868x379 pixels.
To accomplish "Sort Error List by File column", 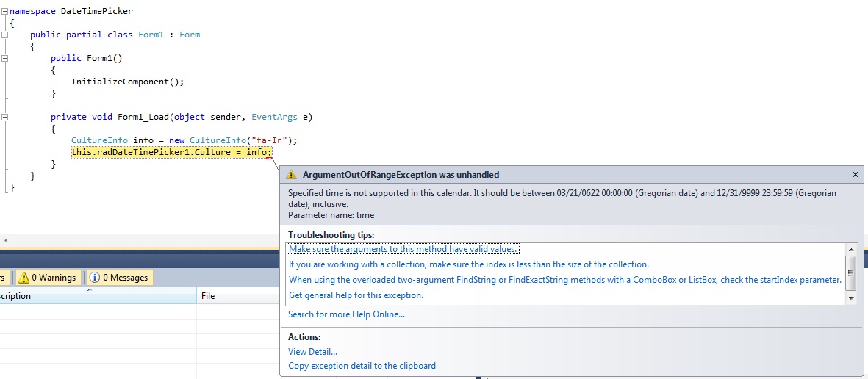I will [x=238, y=296].
